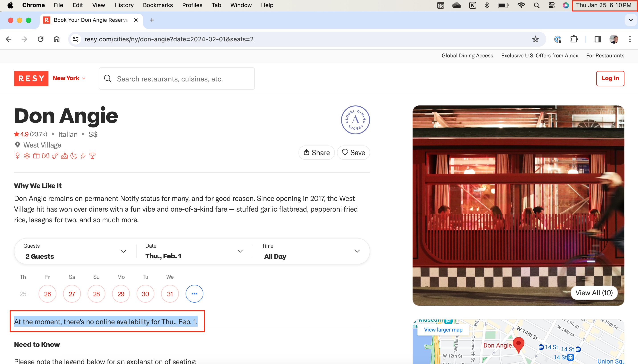Click the red map pin for Don Angie
Viewport: 638px width, 364px height.
[x=518, y=345]
